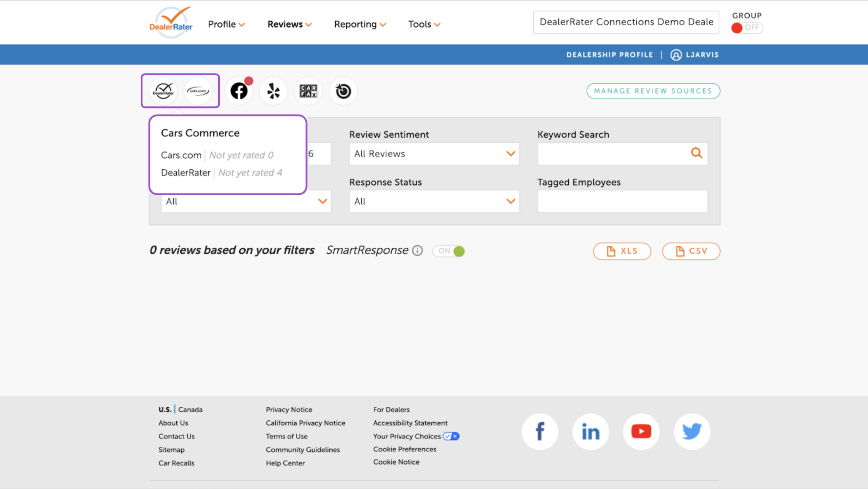Export reviews as XLS
This screenshot has height=489, width=868.
pos(622,251)
